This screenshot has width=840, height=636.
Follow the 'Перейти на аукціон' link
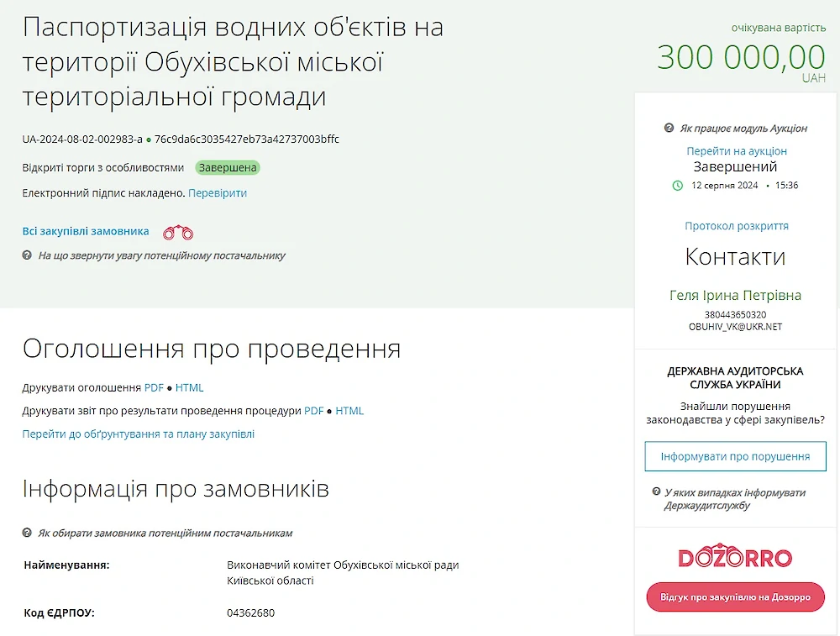(736, 151)
